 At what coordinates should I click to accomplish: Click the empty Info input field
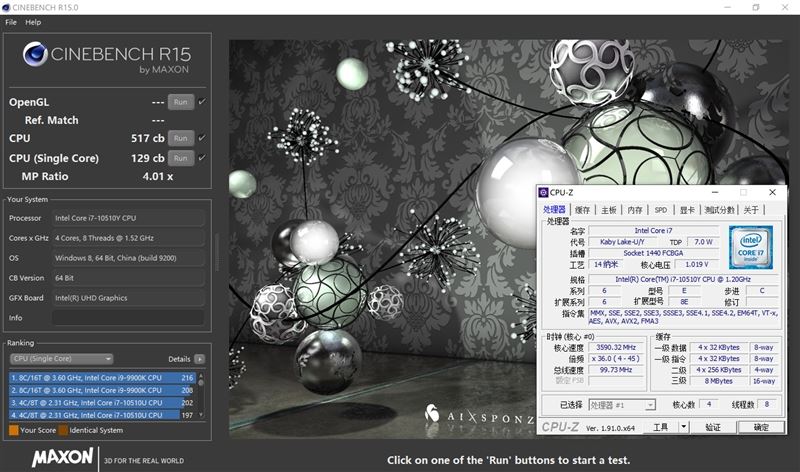pyautogui.click(x=129, y=317)
